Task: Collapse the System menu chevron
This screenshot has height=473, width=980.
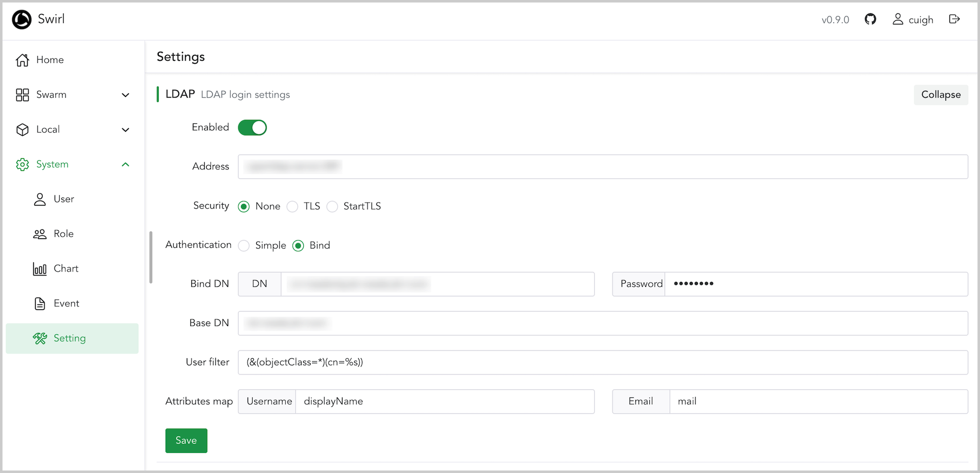Action: pos(126,164)
